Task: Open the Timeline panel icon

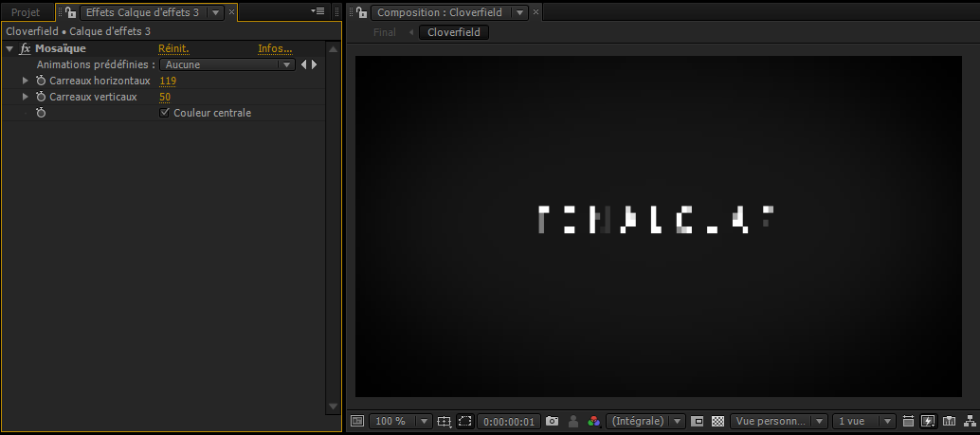Action: click(950, 421)
